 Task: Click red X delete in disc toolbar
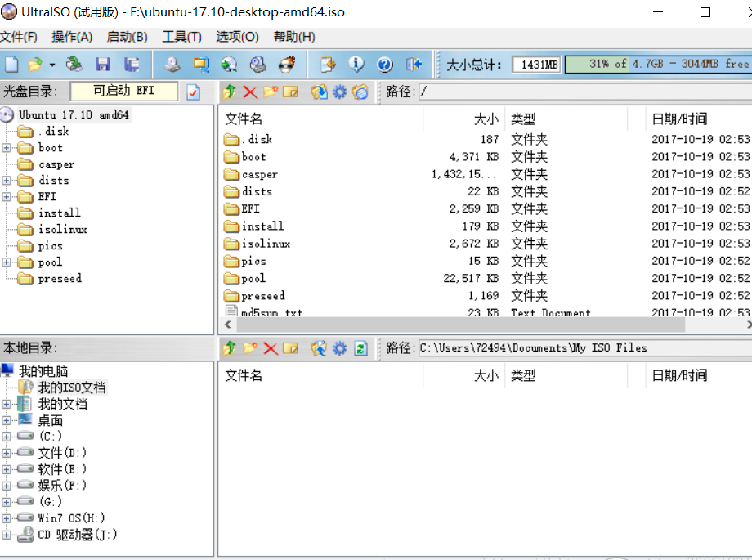pos(250,92)
